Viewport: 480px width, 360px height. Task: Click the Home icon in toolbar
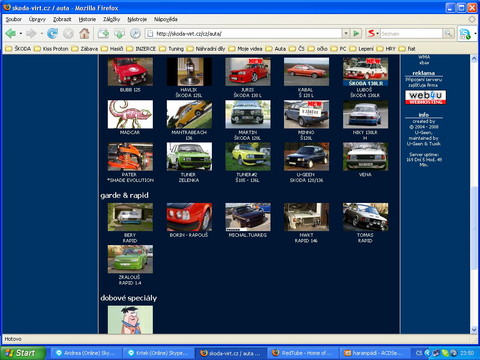84,33
